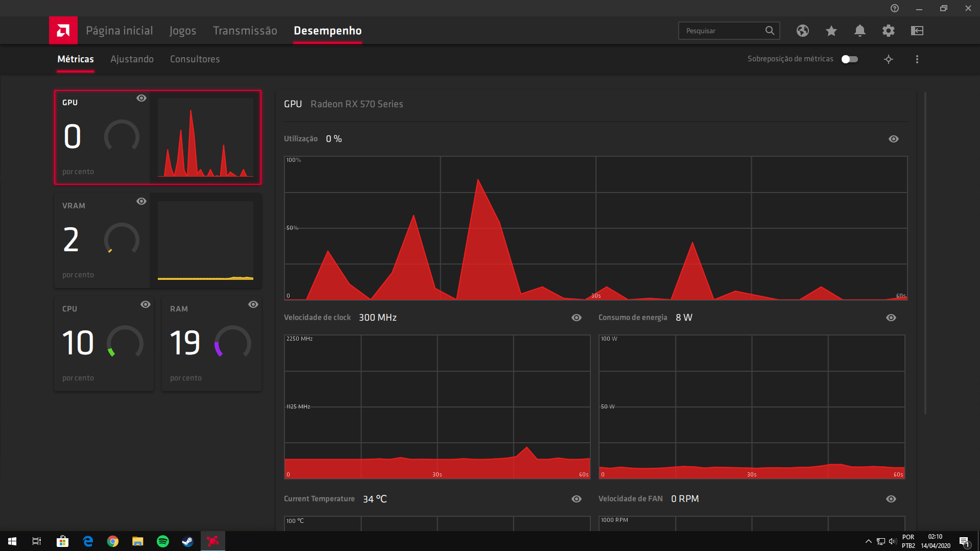Viewport: 980px width, 551px height.
Task: Toggle Velocidade de FAN eye visibility
Action: click(x=891, y=499)
